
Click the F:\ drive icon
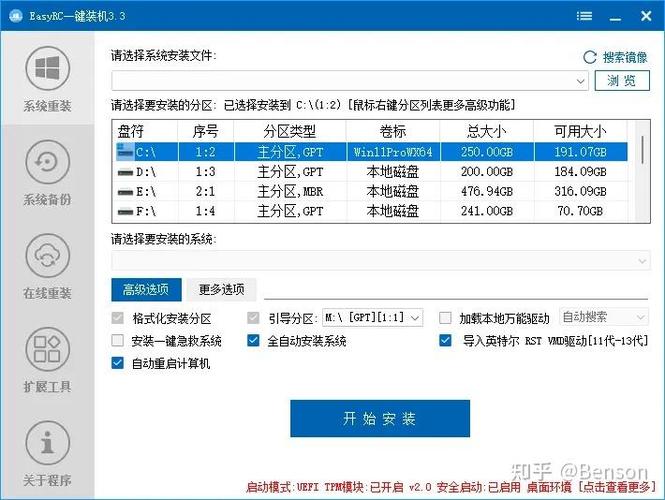(x=125, y=211)
